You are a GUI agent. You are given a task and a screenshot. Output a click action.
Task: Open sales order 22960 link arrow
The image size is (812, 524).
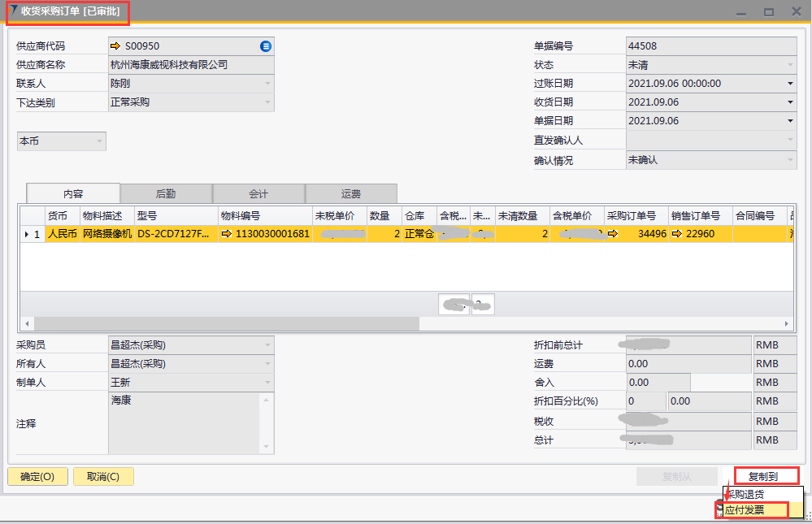676,234
